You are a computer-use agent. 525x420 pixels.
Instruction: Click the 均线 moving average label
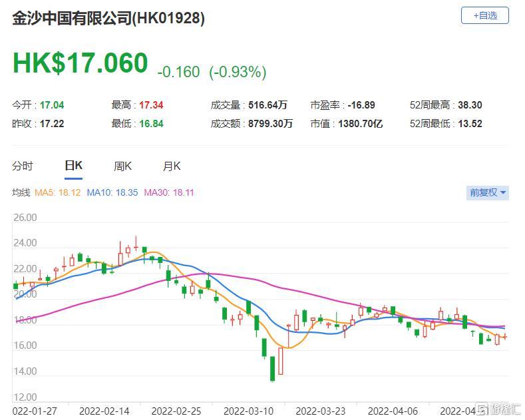(x=21, y=192)
